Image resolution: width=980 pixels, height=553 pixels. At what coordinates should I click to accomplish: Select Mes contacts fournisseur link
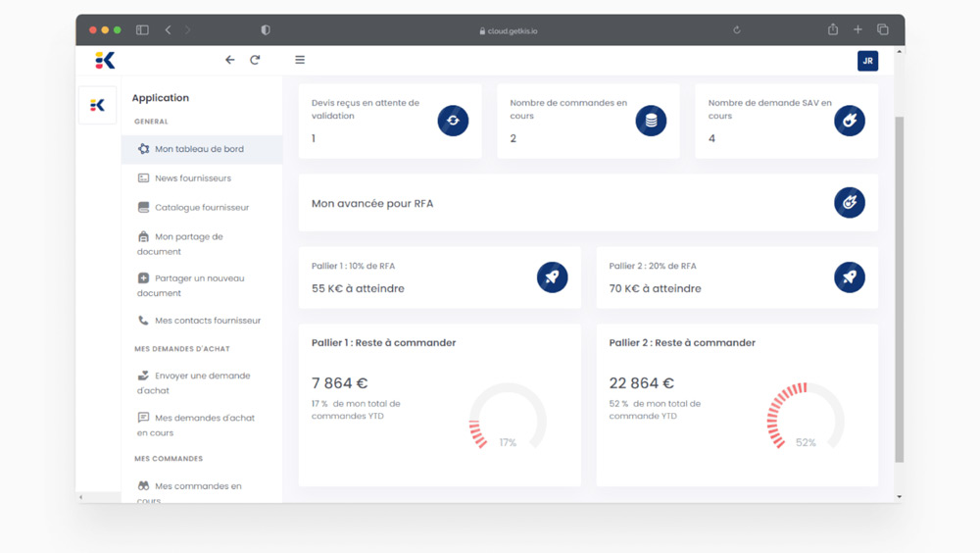207,321
